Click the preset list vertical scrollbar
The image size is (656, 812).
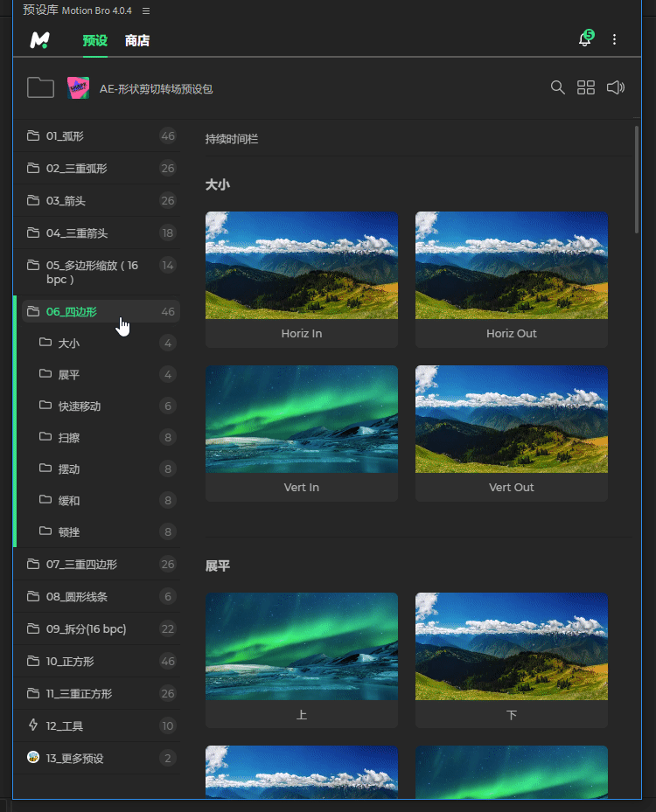tap(636, 180)
